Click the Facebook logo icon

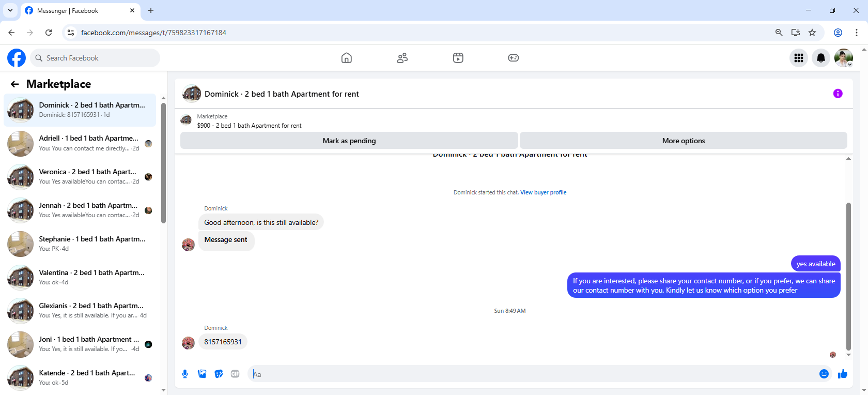(17, 58)
